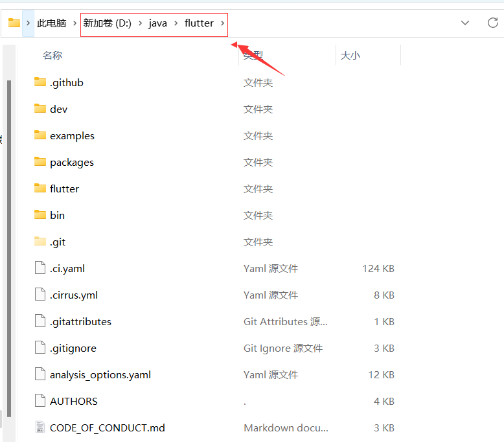The image size is (504, 445).
Task: Expand chevron after java breadcrumb
Action: coord(176,23)
